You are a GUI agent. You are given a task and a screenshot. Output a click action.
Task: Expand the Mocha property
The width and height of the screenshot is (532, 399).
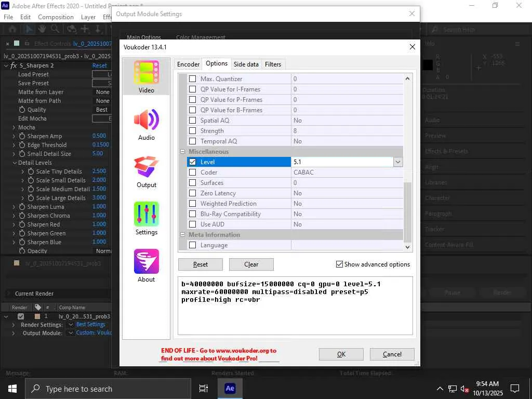14,127
